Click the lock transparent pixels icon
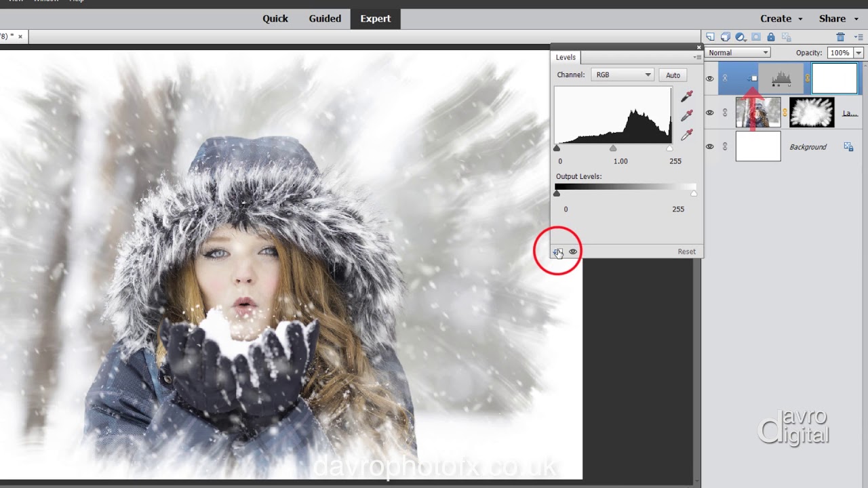The image size is (868, 488). click(x=785, y=37)
